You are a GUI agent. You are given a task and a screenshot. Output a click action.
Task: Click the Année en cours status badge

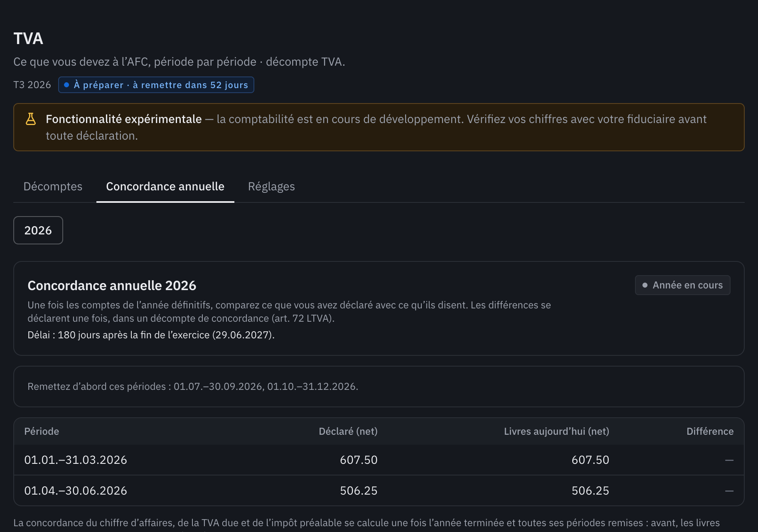coord(682,285)
